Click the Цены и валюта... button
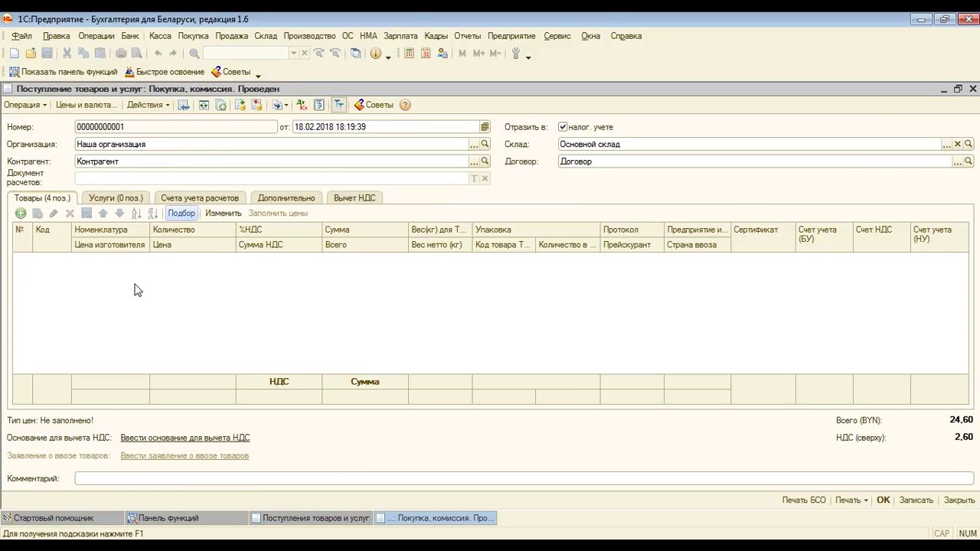 pos(87,105)
